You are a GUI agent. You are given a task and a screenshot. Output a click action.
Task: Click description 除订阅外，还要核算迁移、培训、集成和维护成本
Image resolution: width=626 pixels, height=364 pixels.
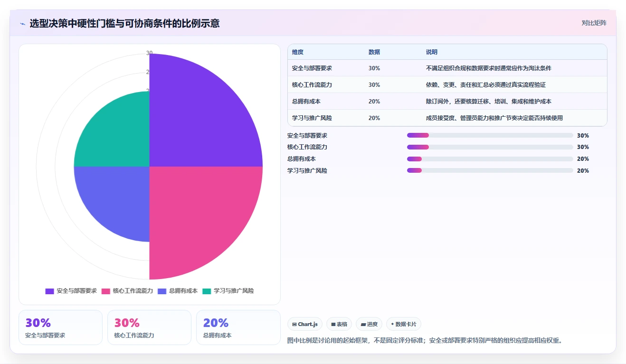(489, 102)
